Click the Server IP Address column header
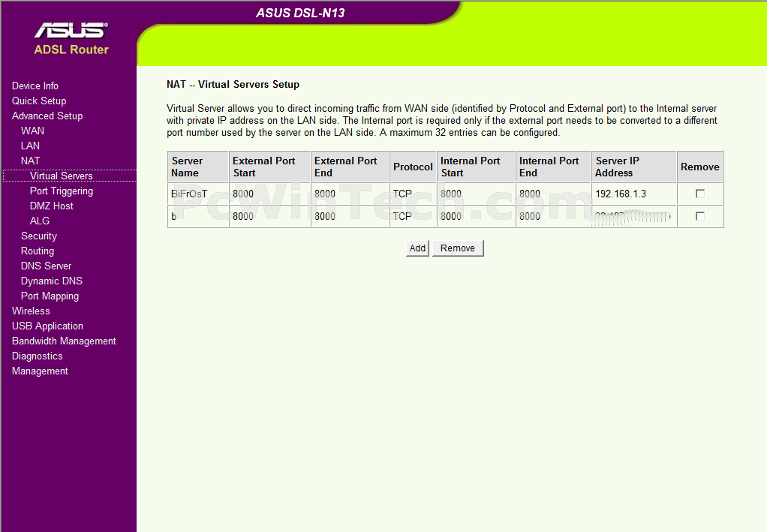Screen dimensions: 767x532 [634, 167]
